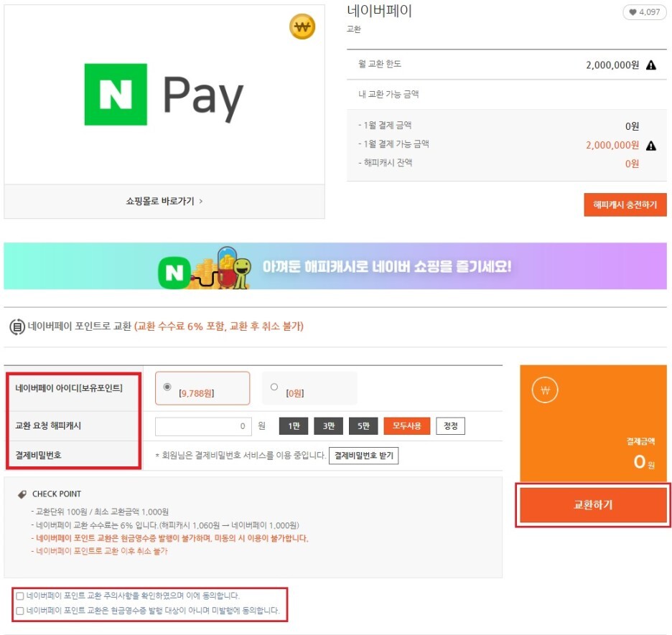Focus the 교환 요청 해피캐시 amount field
Screen dimensions: 672x635
[x=203, y=426]
